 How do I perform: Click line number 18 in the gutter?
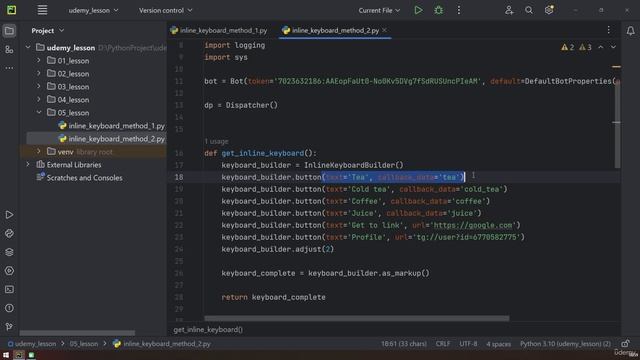coord(179,177)
